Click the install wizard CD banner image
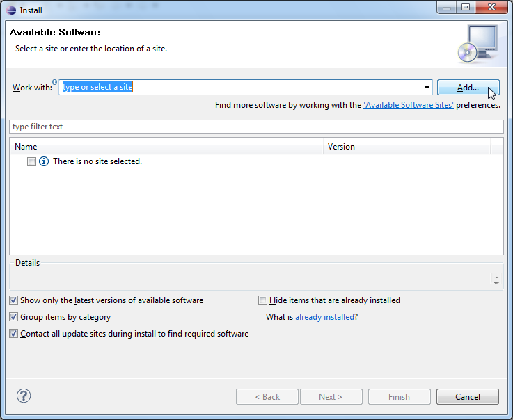 click(x=478, y=42)
